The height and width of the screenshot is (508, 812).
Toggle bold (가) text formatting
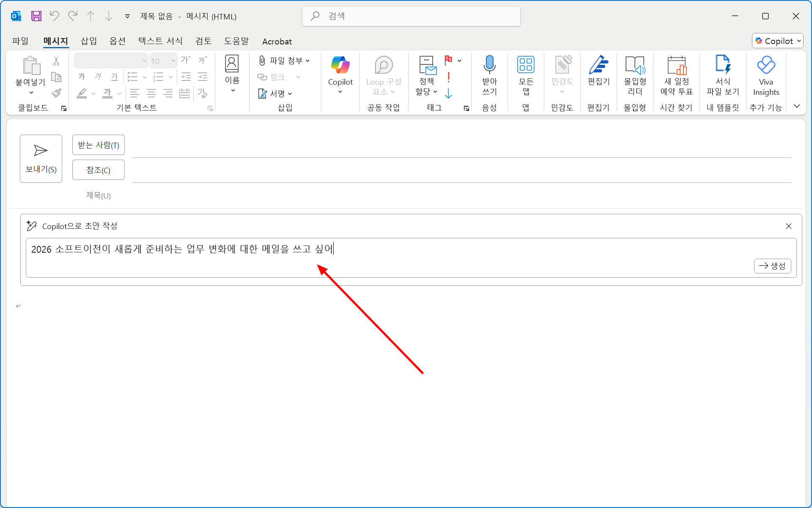82,77
